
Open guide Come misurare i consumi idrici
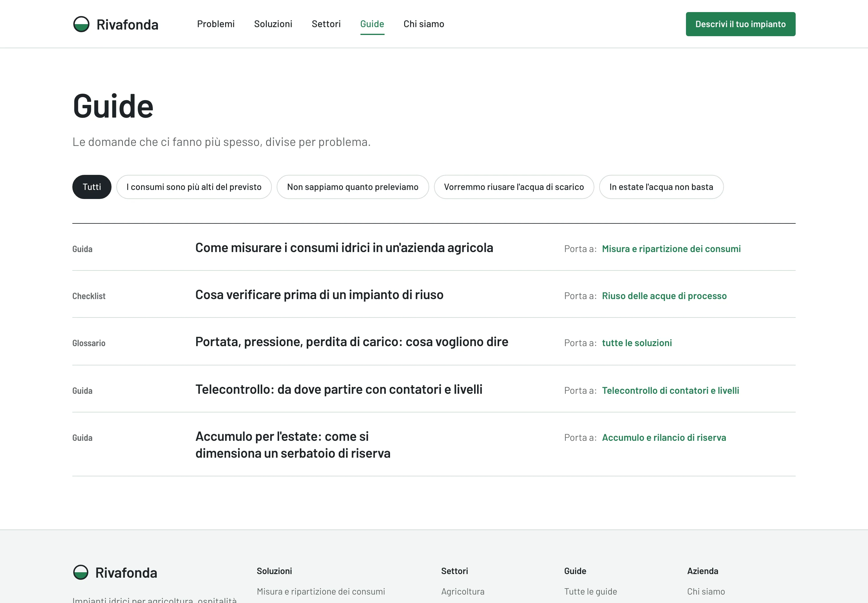344,248
